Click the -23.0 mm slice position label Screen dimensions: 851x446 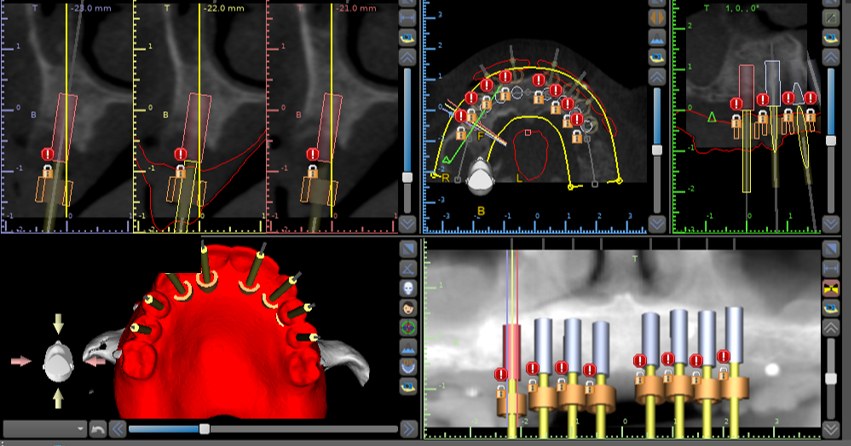coord(91,9)
